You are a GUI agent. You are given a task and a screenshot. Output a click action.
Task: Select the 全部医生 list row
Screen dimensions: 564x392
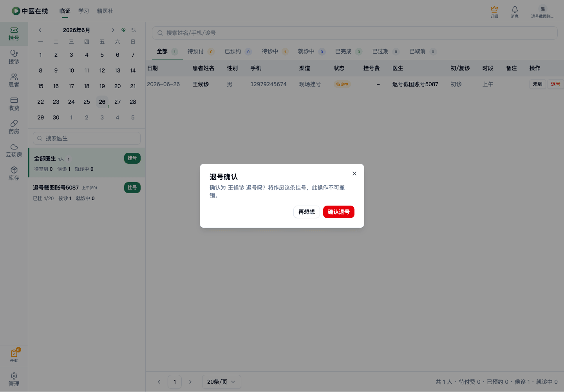[87, 163]
